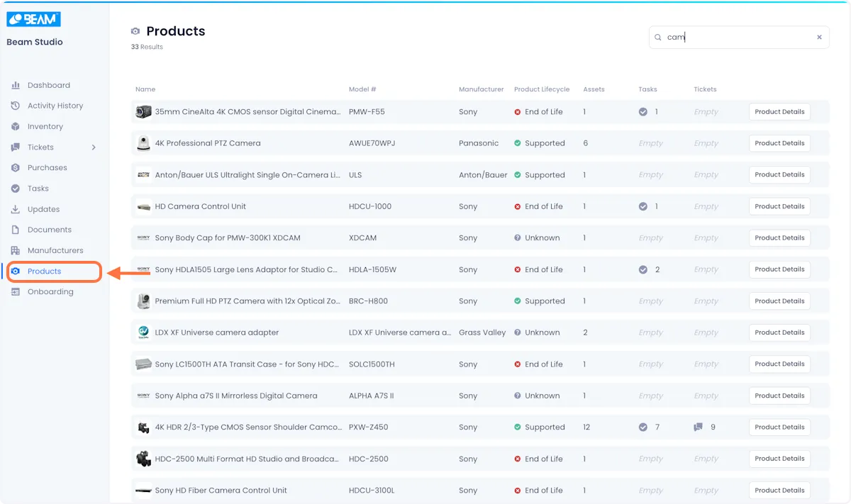The height and width of the screenshot is (504, 851).
Task: Click the Tickets column header
Action: [705, 89]
